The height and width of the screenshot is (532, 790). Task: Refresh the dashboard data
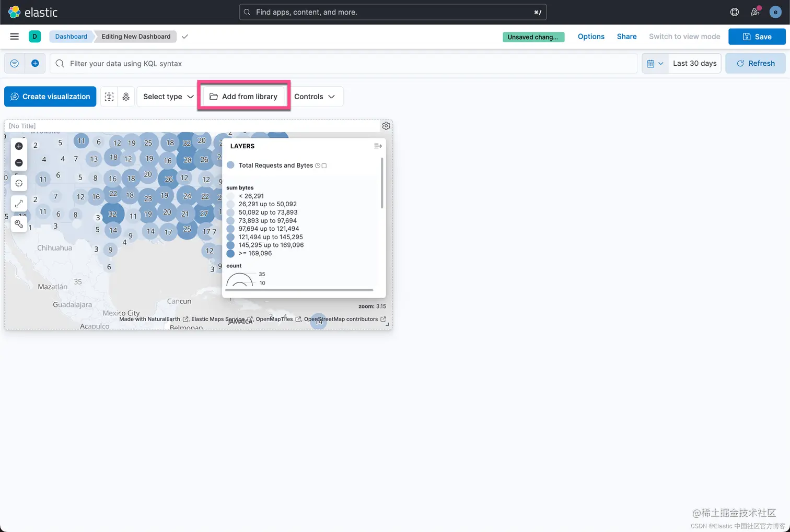click(x=756, y=63)
